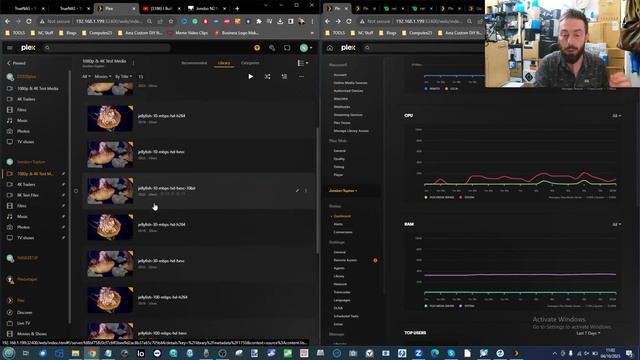
Task: Click the library list vertical scrollbar
Action: [x=317, y=190]
